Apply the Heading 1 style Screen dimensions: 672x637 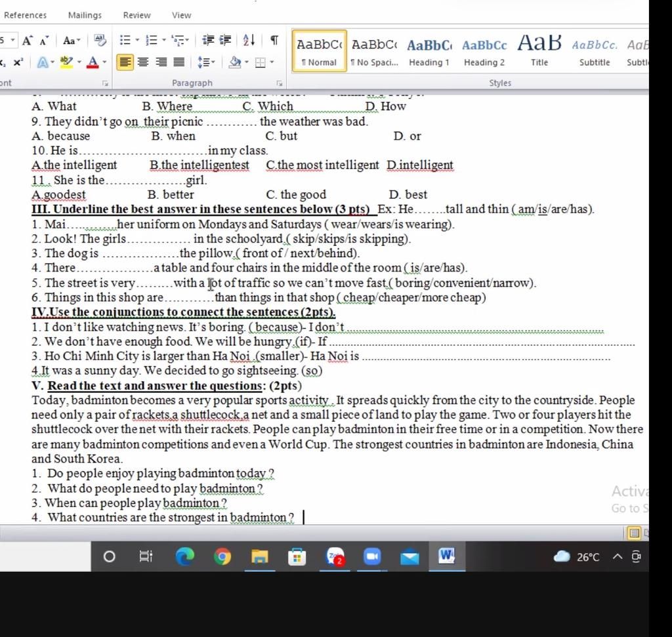click(429, 51)
